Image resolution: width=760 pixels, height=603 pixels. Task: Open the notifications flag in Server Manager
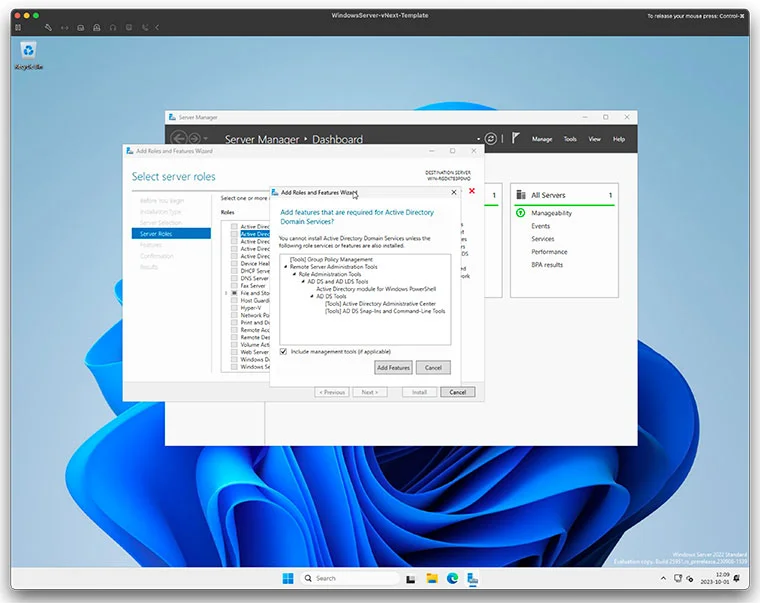[516, 139]
